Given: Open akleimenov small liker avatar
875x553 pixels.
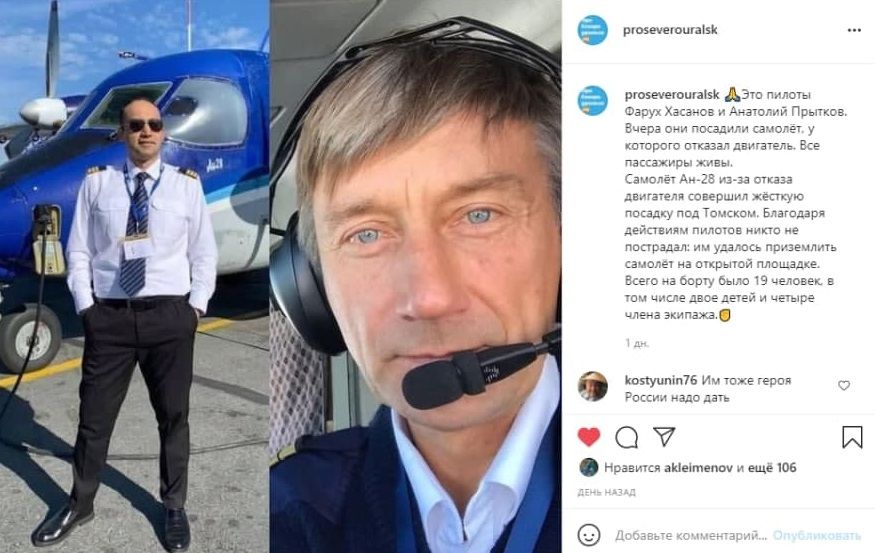Looking at the screenshot, I should 589,468.
